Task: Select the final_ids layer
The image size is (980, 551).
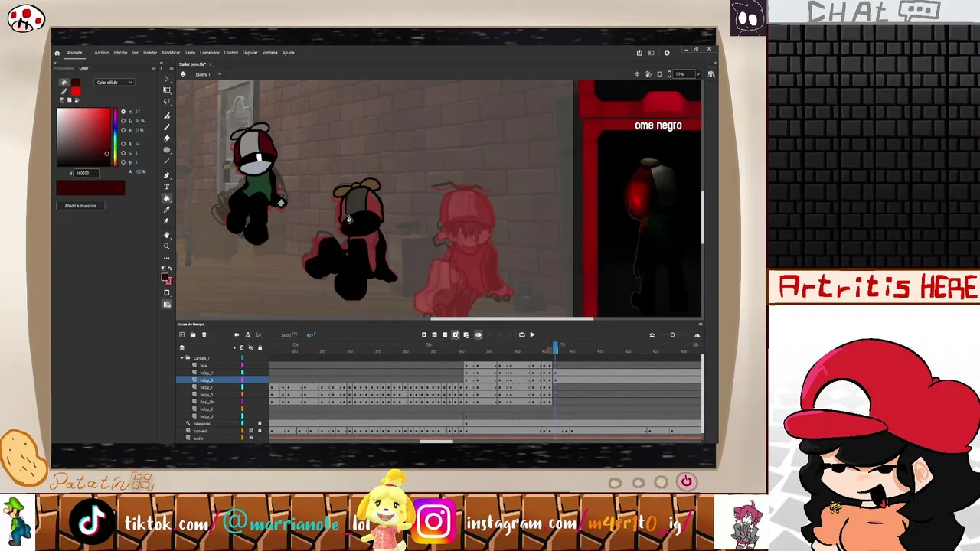Action: point(207,402)
